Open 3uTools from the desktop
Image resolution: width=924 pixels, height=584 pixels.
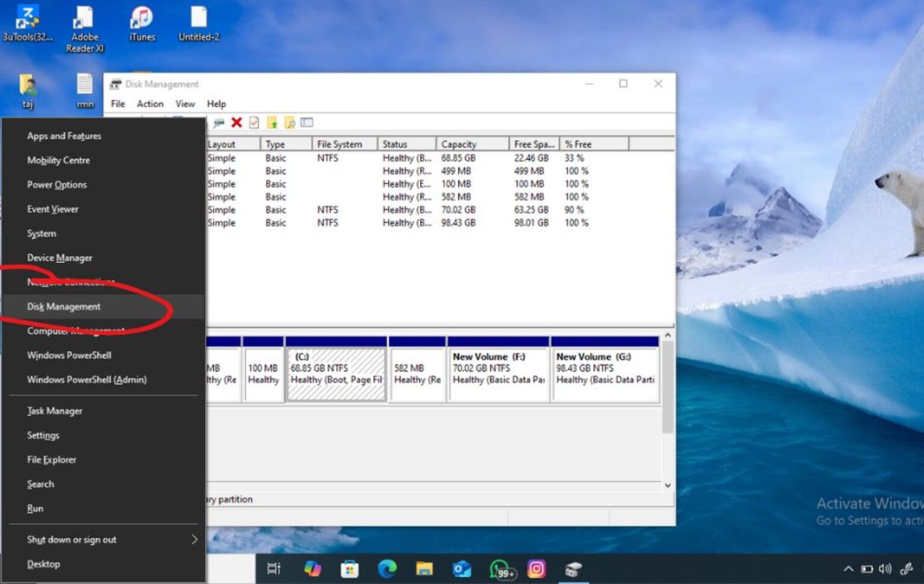click(27, 18)
